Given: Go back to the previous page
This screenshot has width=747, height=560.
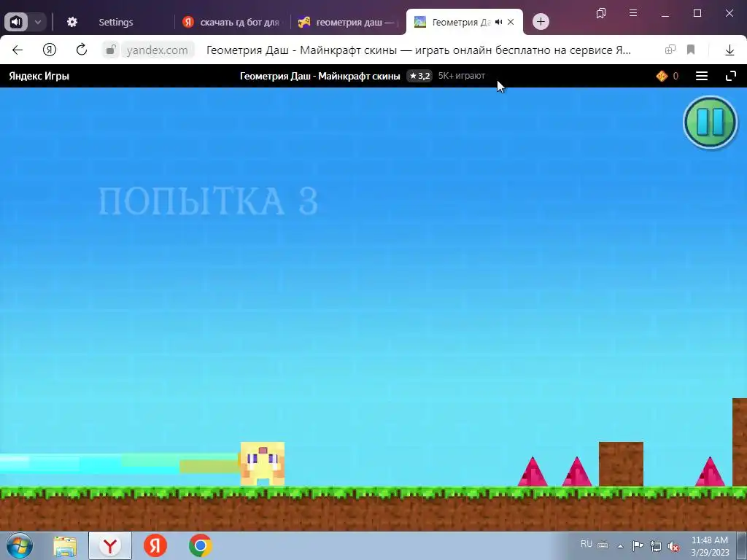Looking at the screenshot, I should pyautogui.click(x=18, y=50).
